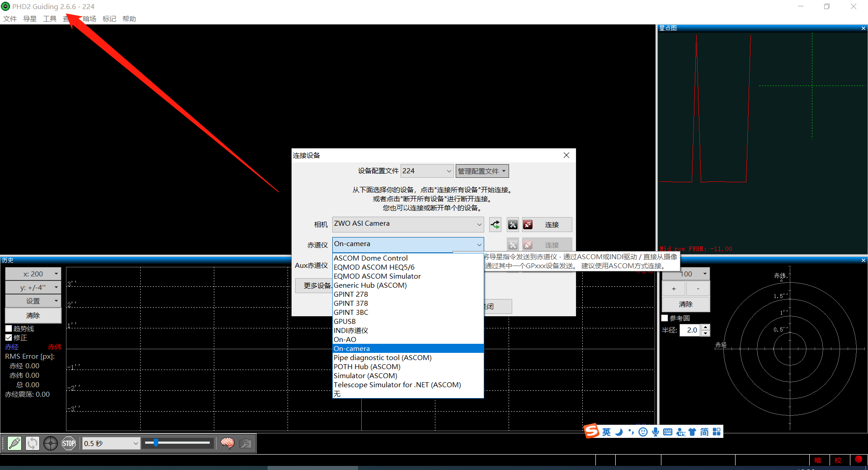Select EQMOD ASCOM HEQ5/6 from list

[x=408, y=267]
